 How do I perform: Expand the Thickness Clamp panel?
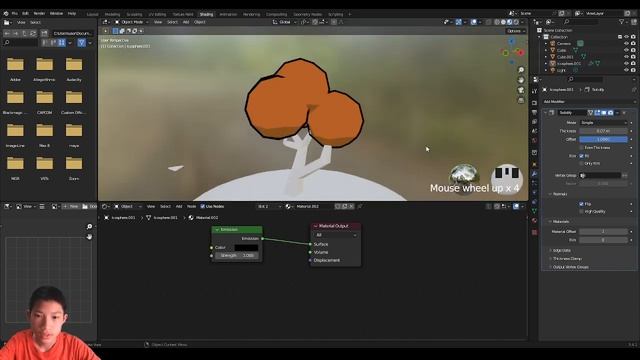click(567, 259)
